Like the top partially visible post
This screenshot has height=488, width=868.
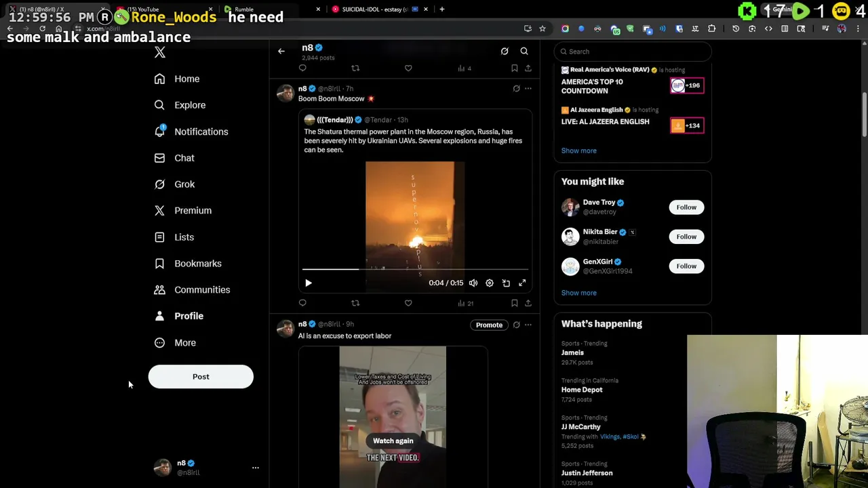(x=408, y=68)
